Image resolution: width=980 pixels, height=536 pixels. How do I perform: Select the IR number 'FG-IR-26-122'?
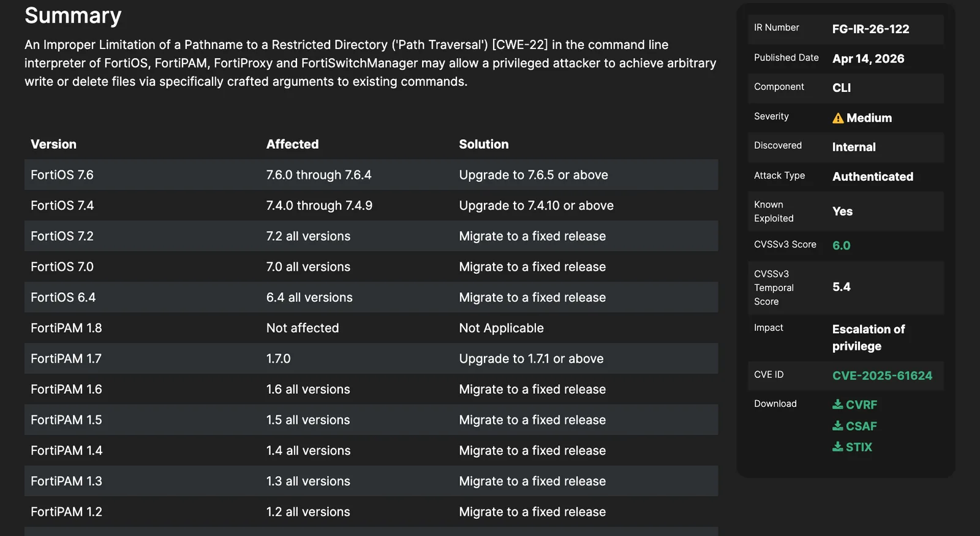[x=870, y=29]
